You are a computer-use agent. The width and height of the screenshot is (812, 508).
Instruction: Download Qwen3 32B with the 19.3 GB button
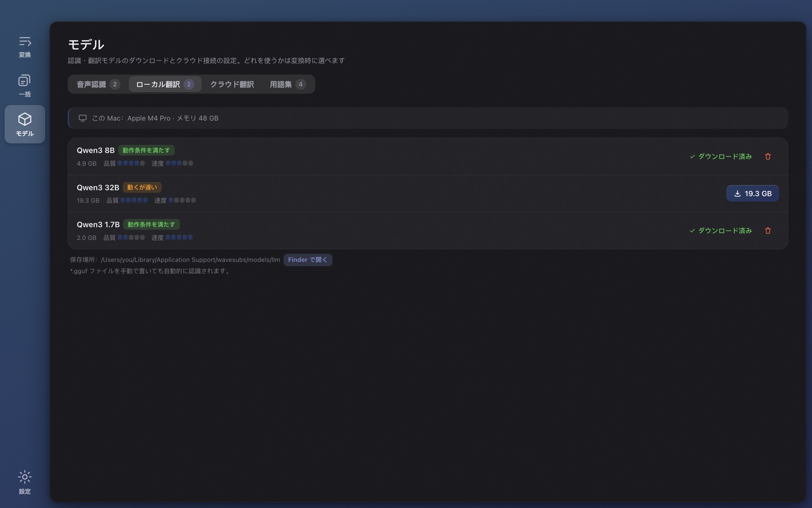click(752, 193)
